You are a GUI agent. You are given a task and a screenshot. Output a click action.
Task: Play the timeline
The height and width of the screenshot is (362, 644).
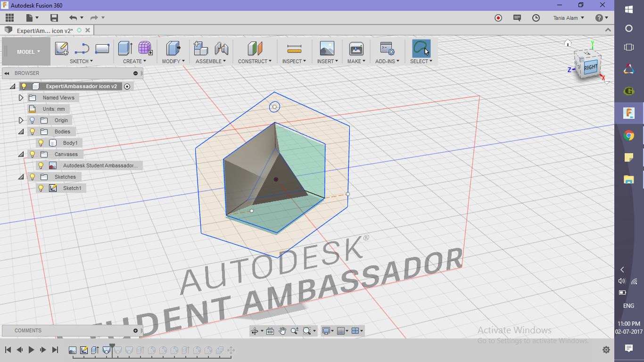(31, 350)
